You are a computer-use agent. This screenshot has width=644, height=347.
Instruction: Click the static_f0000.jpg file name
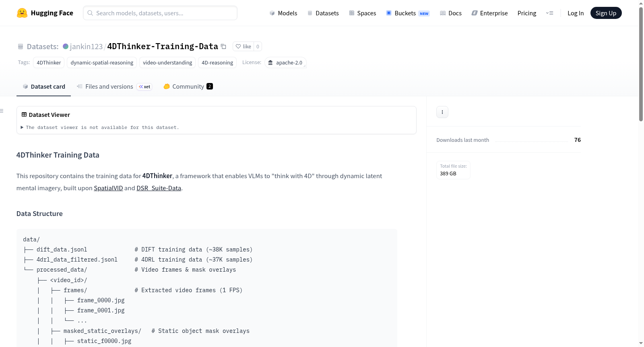pyautogui.click(x=104, y=341)
